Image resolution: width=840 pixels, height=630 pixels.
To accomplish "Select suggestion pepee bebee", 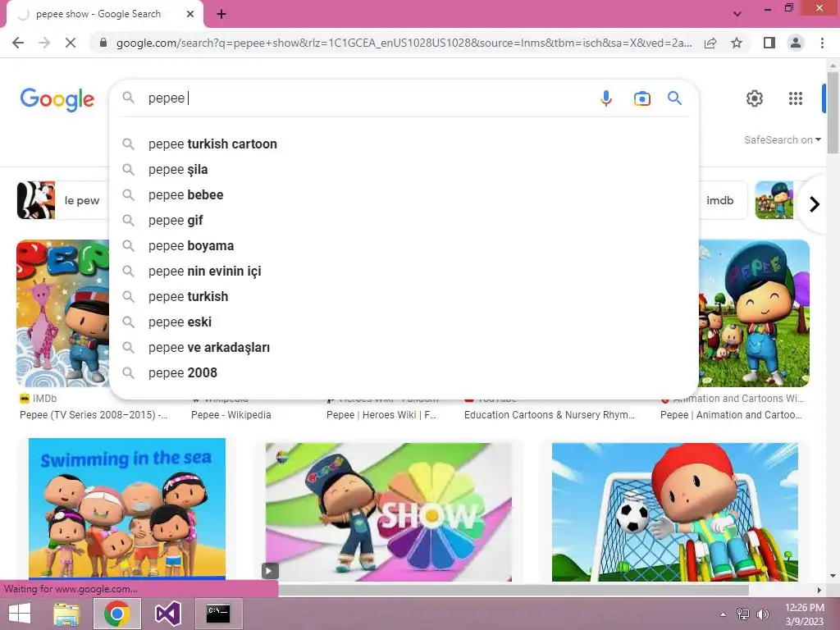I will coord(404,195).
